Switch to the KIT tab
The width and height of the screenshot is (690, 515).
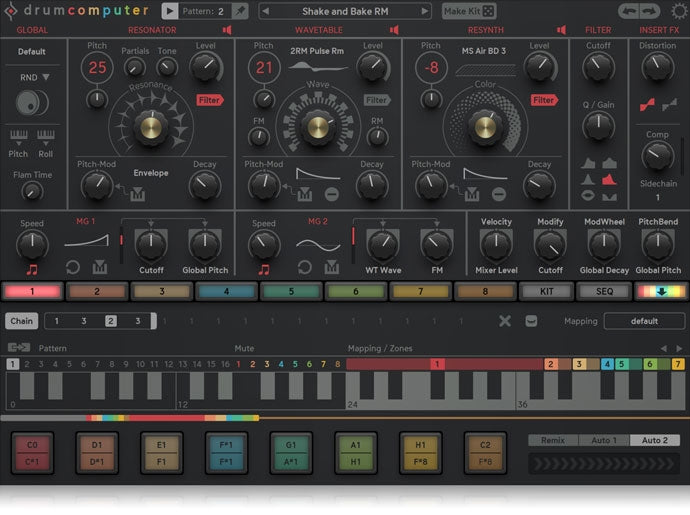click(547, 291)
